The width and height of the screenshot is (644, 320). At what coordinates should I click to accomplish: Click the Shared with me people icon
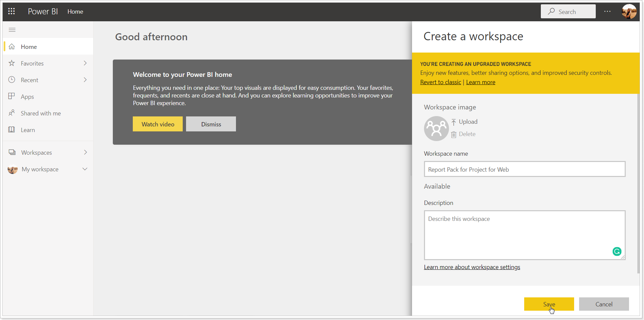tap(12, 113)
